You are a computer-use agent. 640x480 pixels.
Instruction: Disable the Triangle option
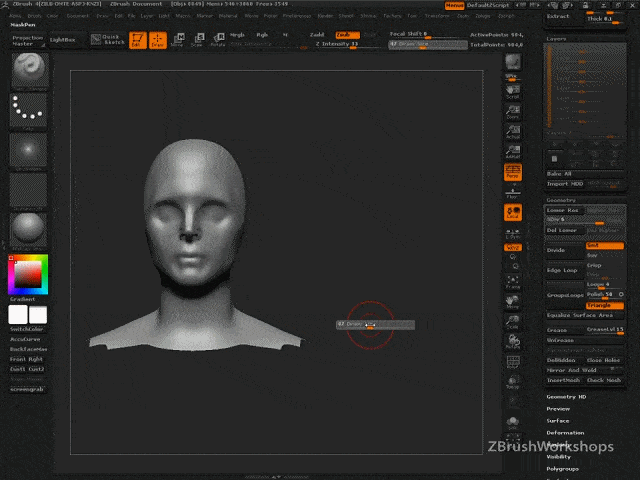coord(605,305)
